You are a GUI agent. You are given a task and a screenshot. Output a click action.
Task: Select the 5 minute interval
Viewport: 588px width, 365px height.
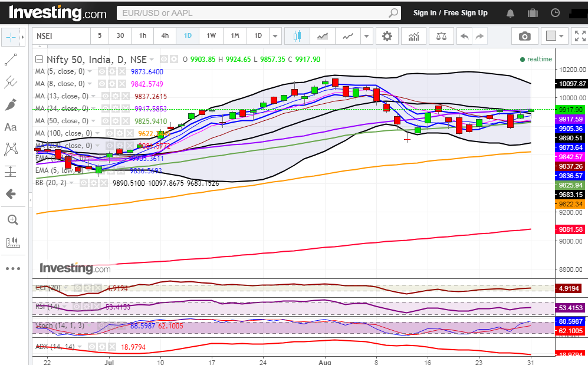tap(100, 35)
